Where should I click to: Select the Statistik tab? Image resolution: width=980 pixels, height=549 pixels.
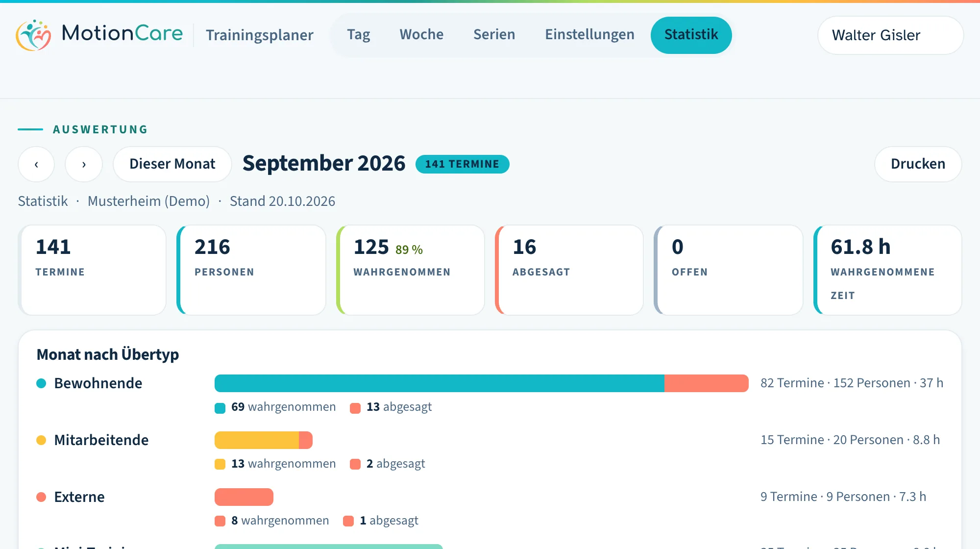coord(691,35)
